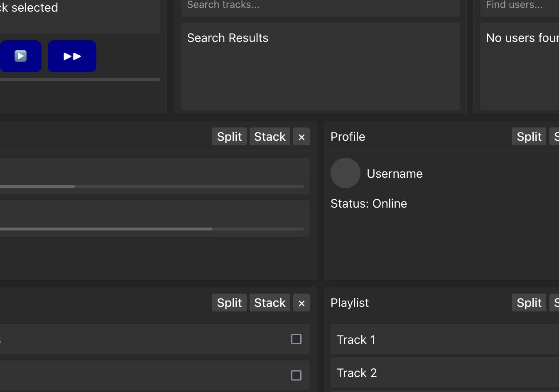Click the shorter-filled progress bar left of Profile
The height and width of the screenshot is (392, 559).
[152, 187]
